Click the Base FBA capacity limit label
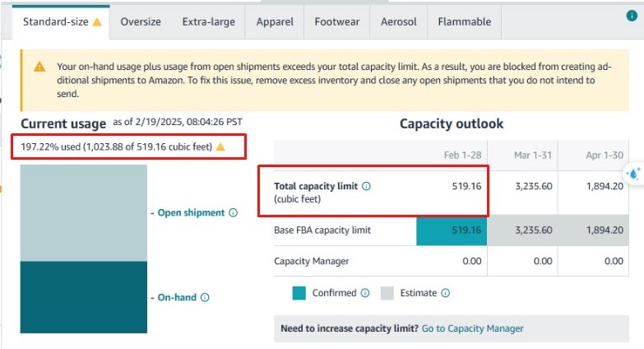Viewport: 644px width, 349px height. [322, 230]
